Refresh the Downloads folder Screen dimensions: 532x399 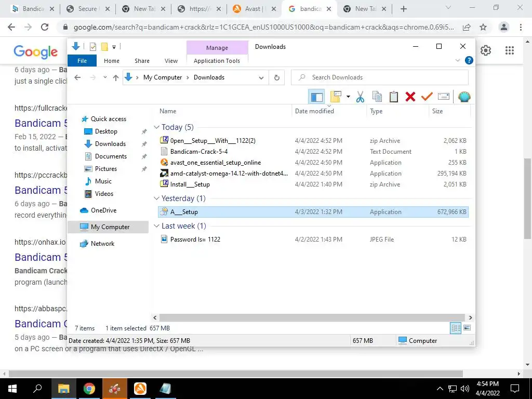[x=277, y=78]
